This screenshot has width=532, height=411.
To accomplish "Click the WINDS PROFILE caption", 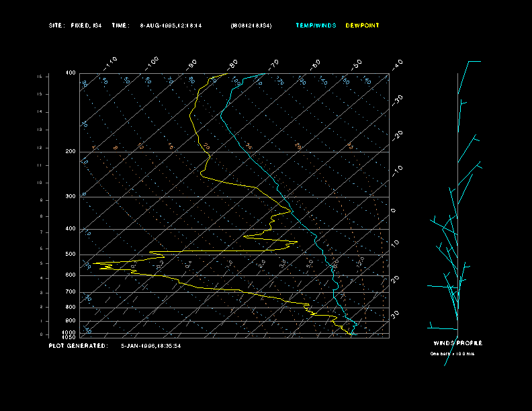I will click(x=458, y=343).
